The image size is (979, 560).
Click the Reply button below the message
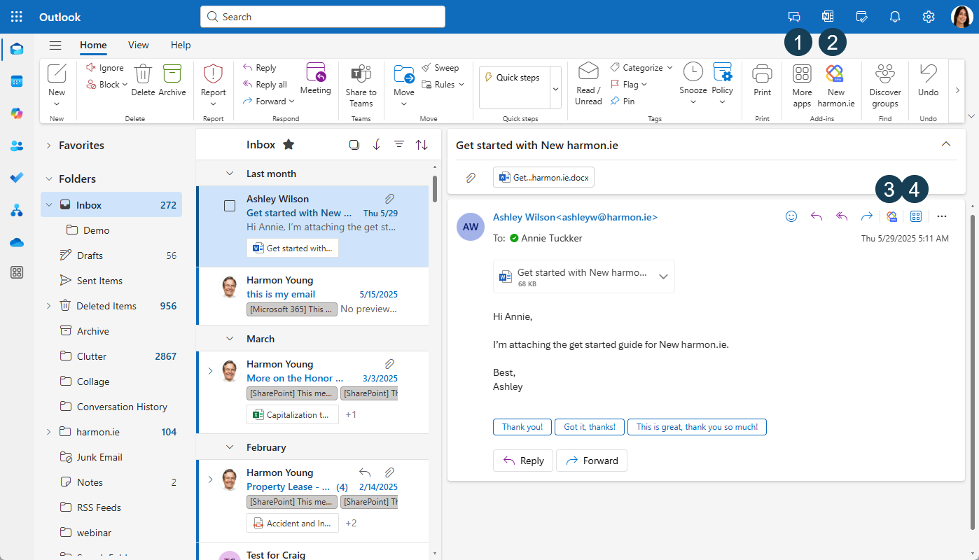pyautogui.click(x=523, y=461)
